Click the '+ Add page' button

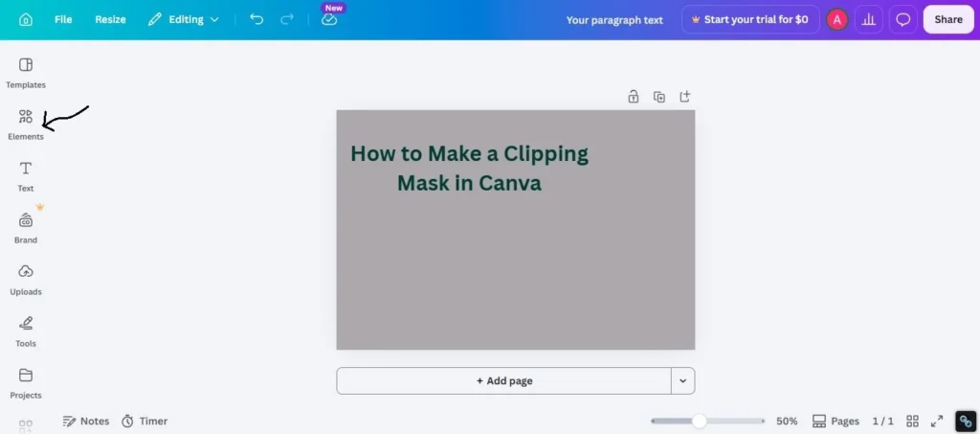click(503, 381)
